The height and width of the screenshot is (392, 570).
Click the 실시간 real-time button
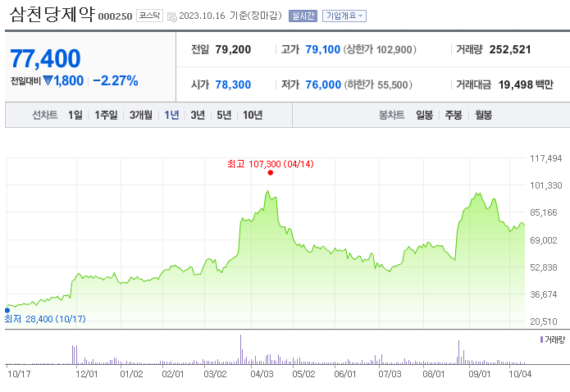coord(303,16)
